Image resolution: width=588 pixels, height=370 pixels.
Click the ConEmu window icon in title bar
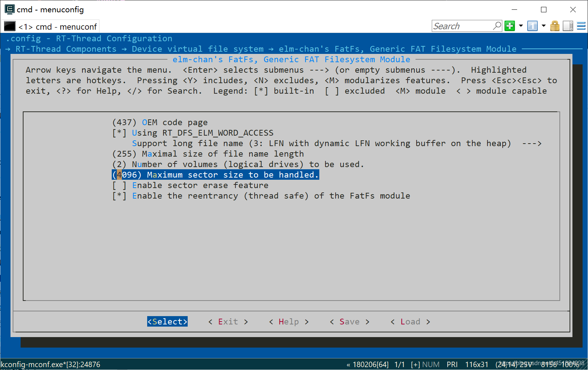(10, 9)
